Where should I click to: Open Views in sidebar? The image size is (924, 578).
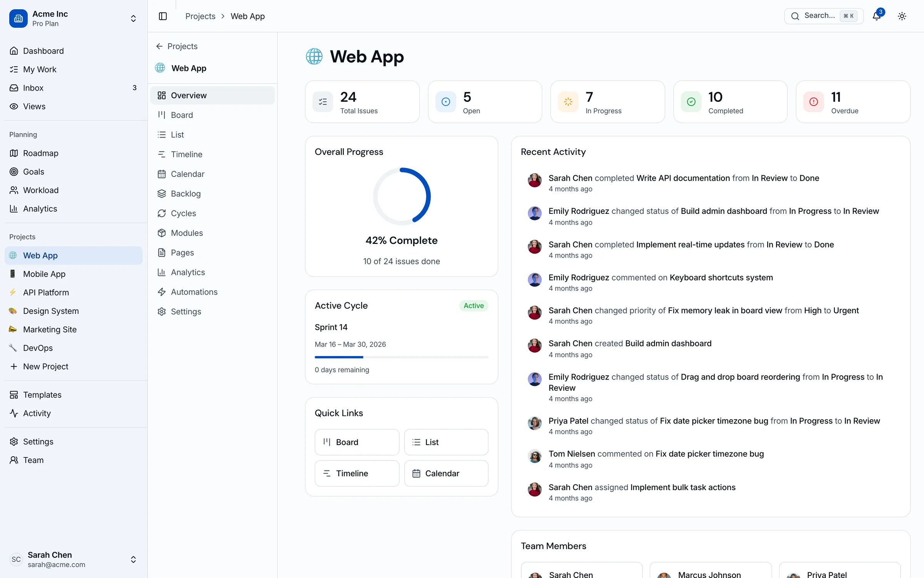click(74, 106)
